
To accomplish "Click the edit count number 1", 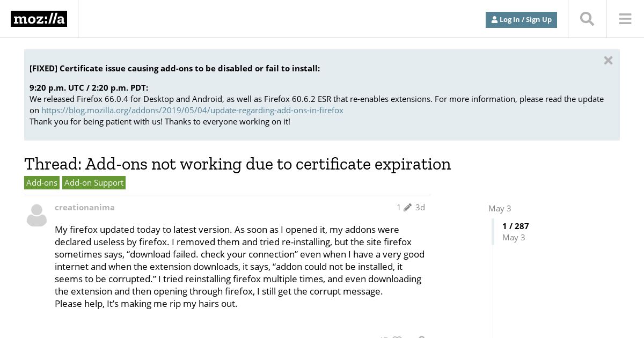I will point(399,207).
